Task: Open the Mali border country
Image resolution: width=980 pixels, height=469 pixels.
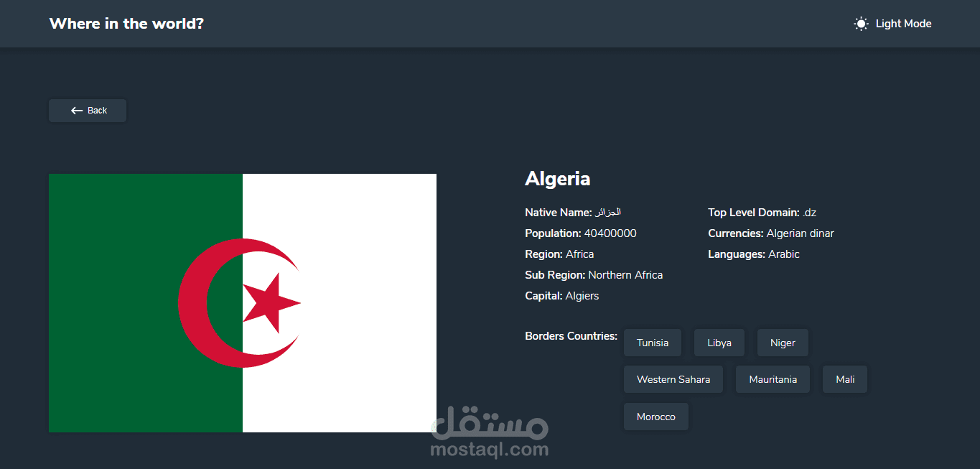Action: (845, 379)
